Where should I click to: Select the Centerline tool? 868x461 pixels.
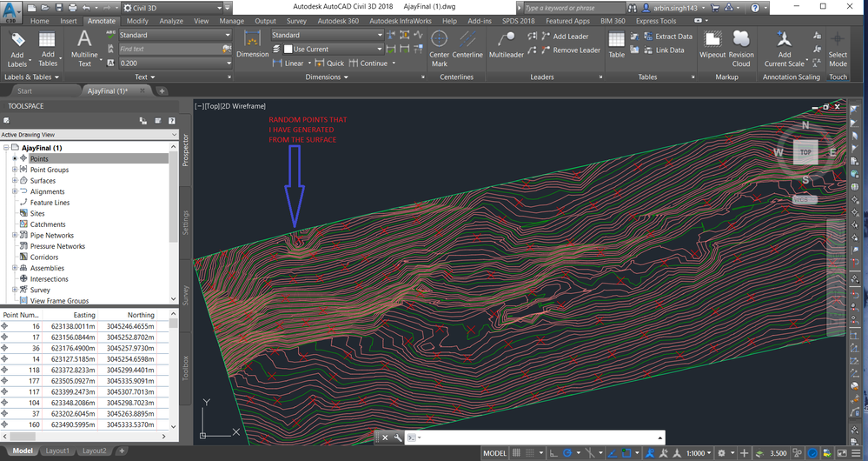(467, 44)
